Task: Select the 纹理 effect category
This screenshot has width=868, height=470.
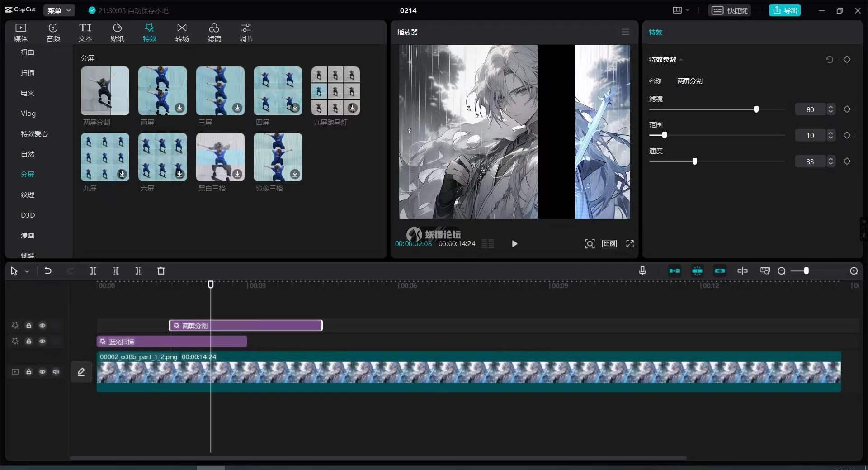Action: point(28,195)
